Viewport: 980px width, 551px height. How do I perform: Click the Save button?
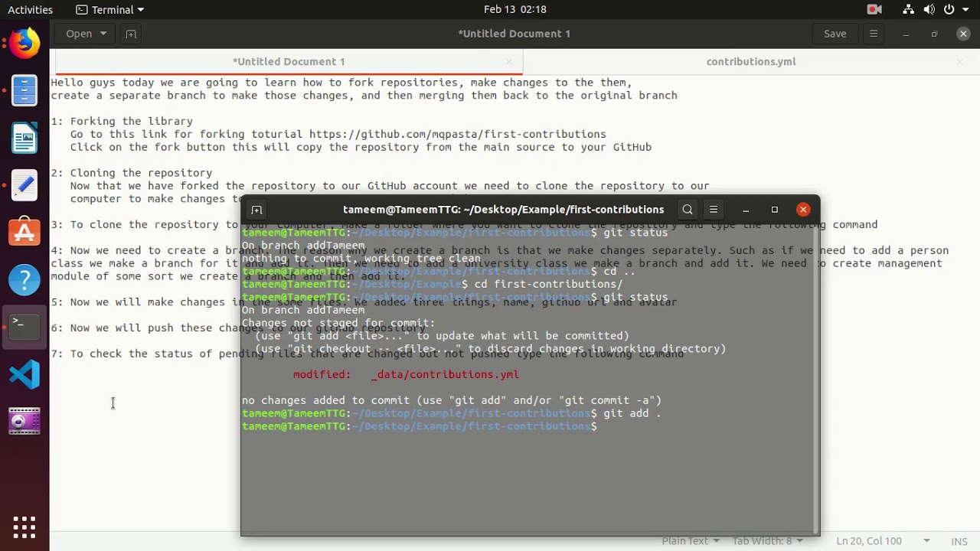pyautogui.click(x=835, y=34)
